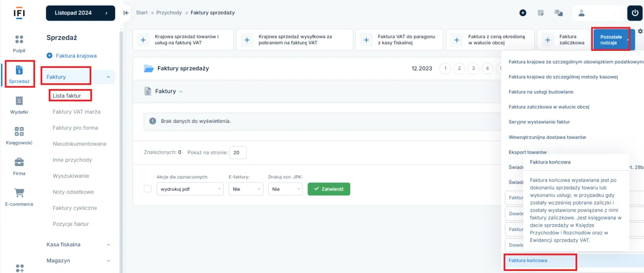
Task: Expand the Kasa fiskalna menu section
Action: [78, 244]
